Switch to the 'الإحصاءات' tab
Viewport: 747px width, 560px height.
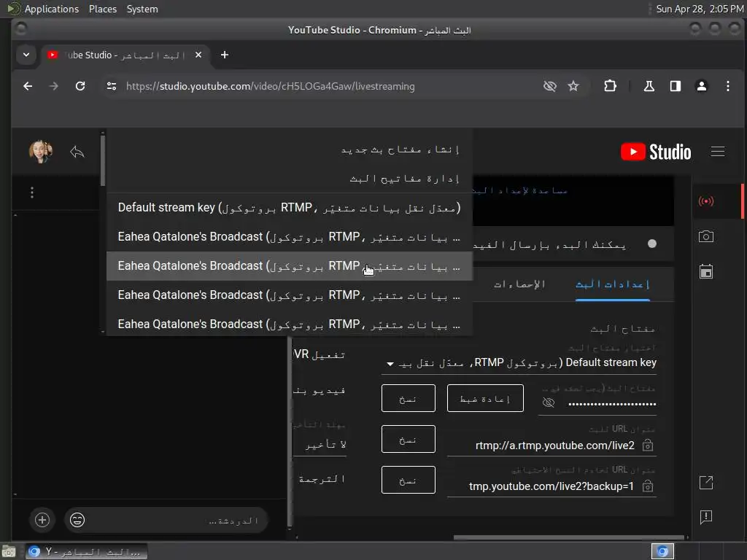519,284
